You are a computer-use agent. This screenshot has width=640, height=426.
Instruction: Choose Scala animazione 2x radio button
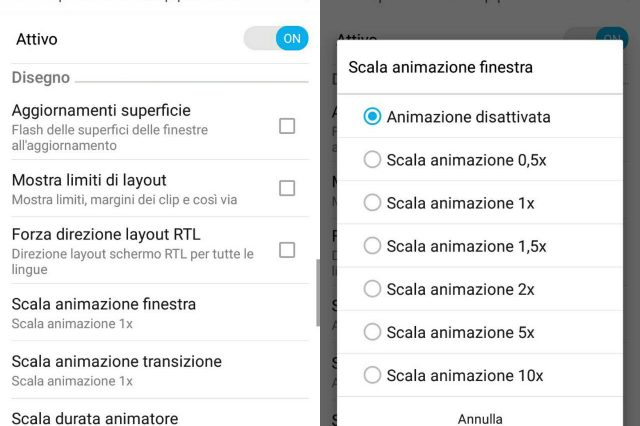point(373,289)
